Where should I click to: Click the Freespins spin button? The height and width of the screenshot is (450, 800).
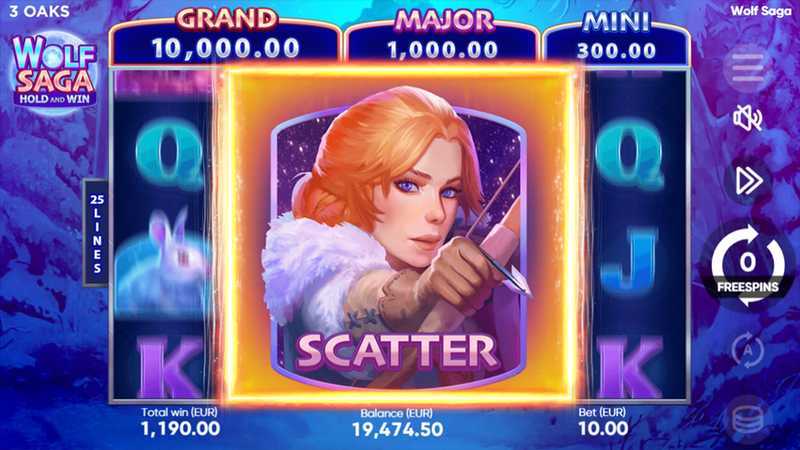coord(748,266)
